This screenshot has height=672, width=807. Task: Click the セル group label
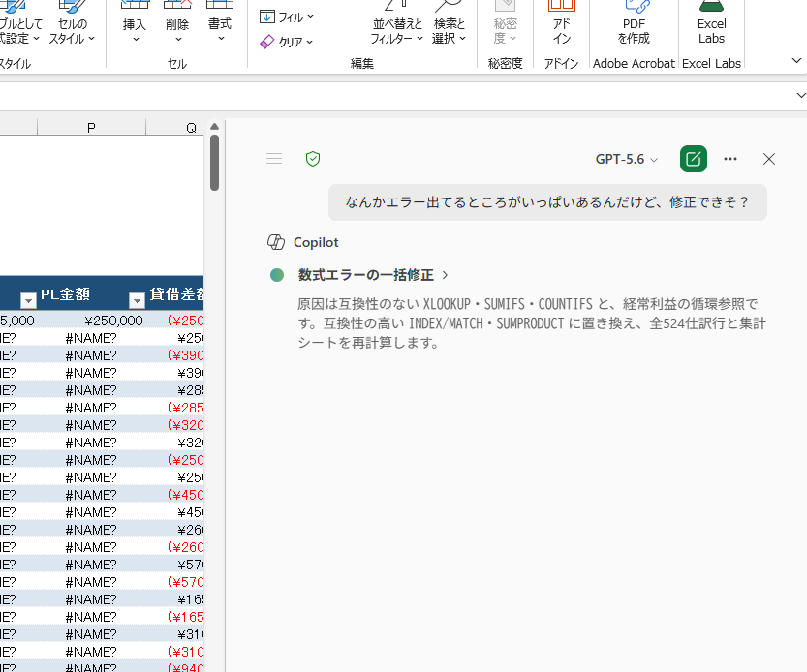point(177,63)
